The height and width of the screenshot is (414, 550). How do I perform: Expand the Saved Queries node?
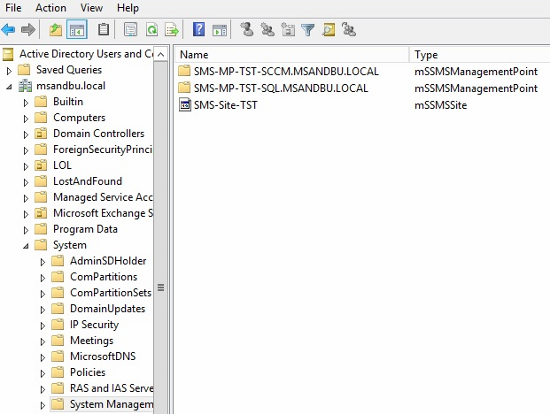(9, 71)
